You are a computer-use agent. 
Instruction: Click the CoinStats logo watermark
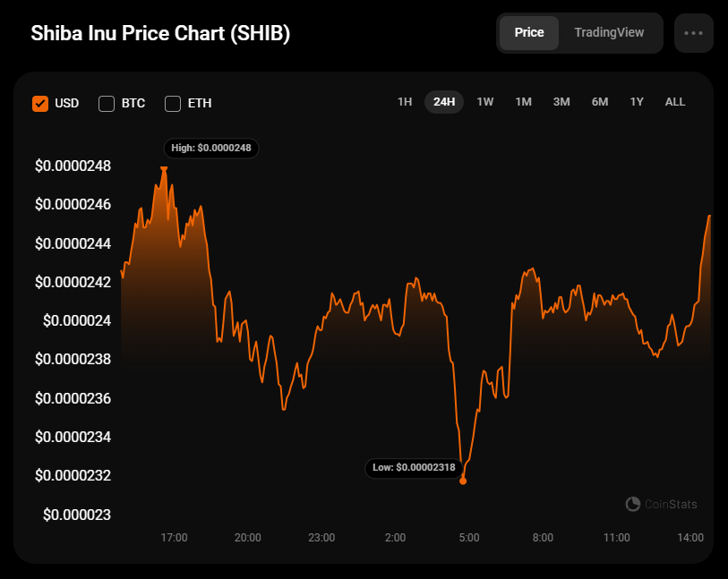click(x=661, y=505)
